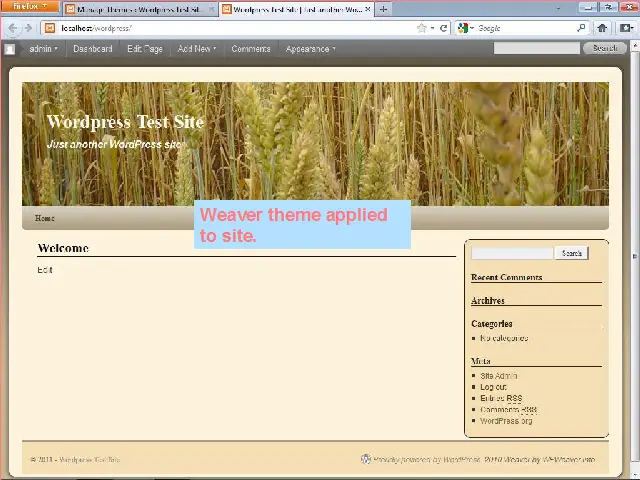Click the No categories text
The image size is (640, 480).
504,338
